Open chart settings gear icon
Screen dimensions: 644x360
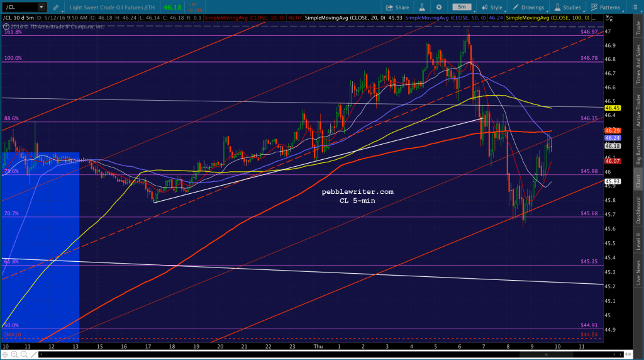point(439,8)
